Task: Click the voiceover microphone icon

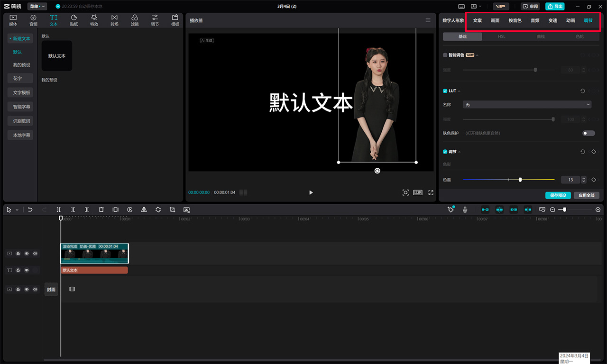Action: click(465, 209)
